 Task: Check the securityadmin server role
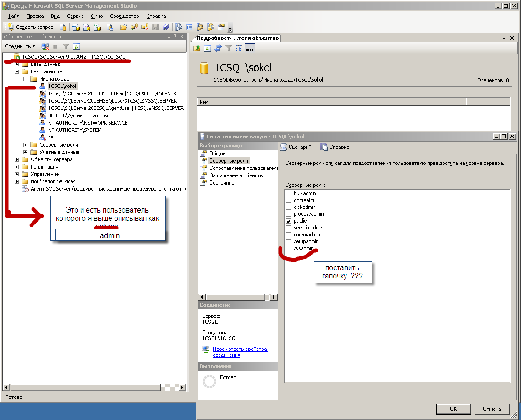pyautogui.click(x=288, y=228)
